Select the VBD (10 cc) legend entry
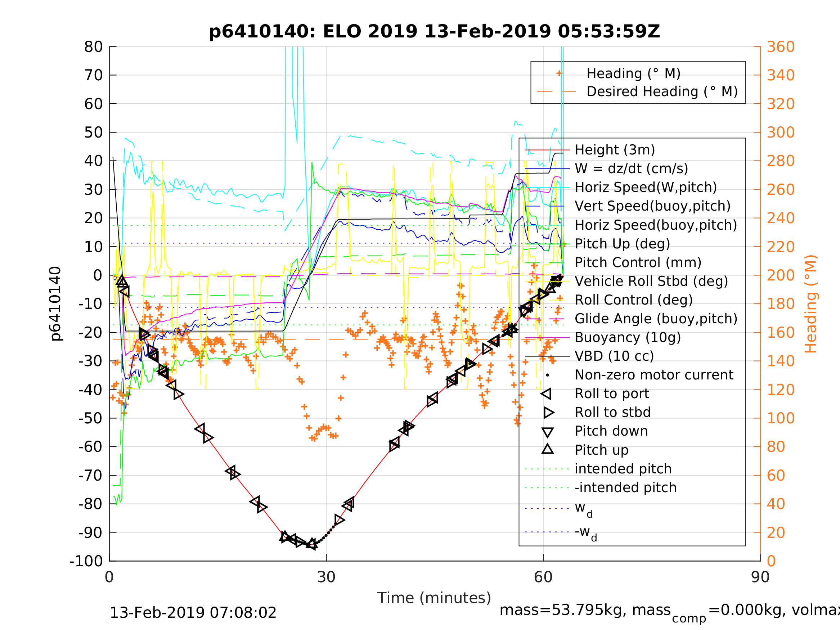The image size is (840, 630). [614, 356]
